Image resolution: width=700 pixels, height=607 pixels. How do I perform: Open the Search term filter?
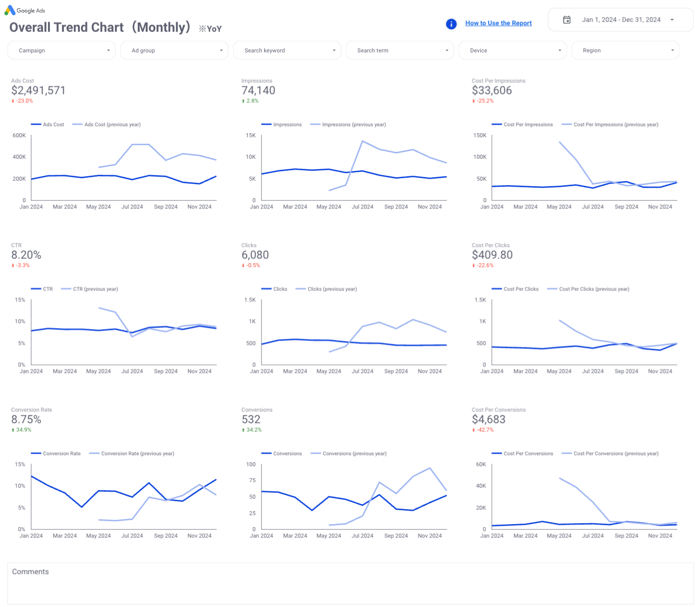(400, 50)
